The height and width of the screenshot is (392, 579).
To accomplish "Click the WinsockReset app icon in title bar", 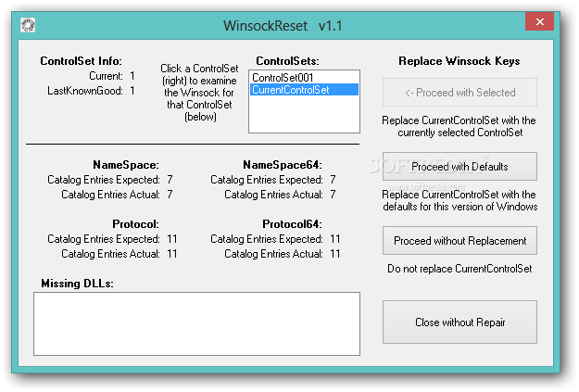I will click(28, 25).
